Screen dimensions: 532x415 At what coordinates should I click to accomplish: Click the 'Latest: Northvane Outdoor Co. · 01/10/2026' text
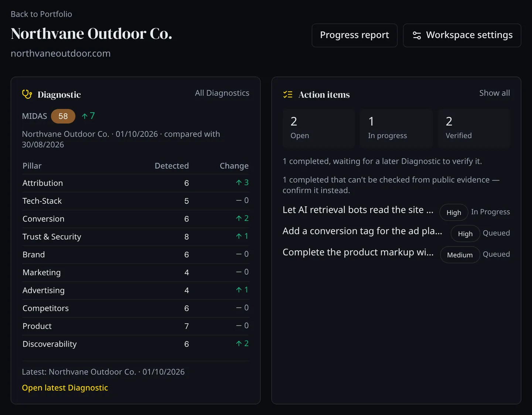click(x=103, y=372)
